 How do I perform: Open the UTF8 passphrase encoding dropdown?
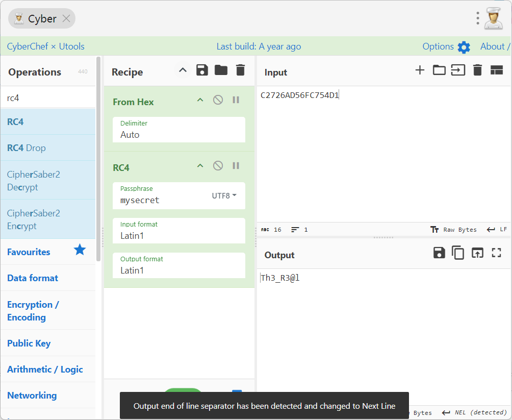click(x=224, y=196)
